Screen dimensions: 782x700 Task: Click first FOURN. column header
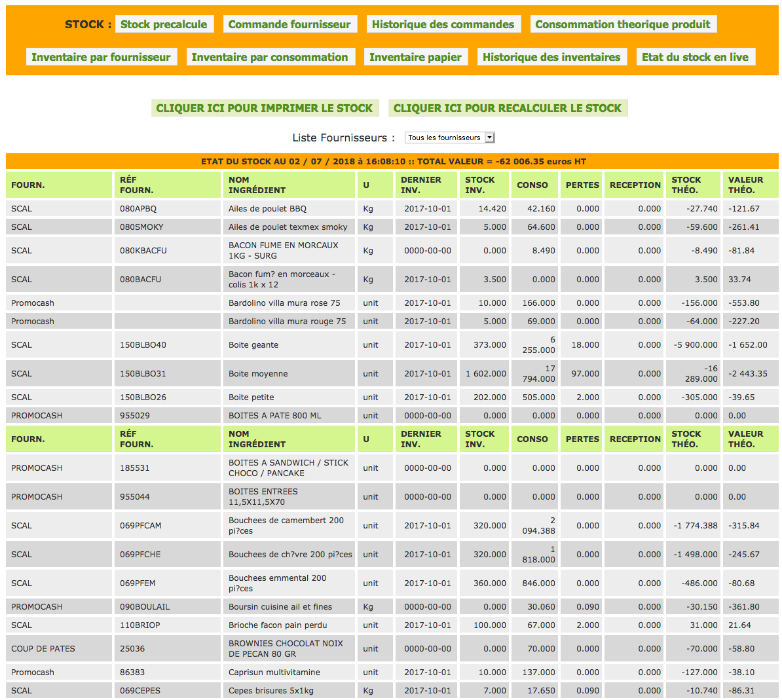(x=59, y=185)
